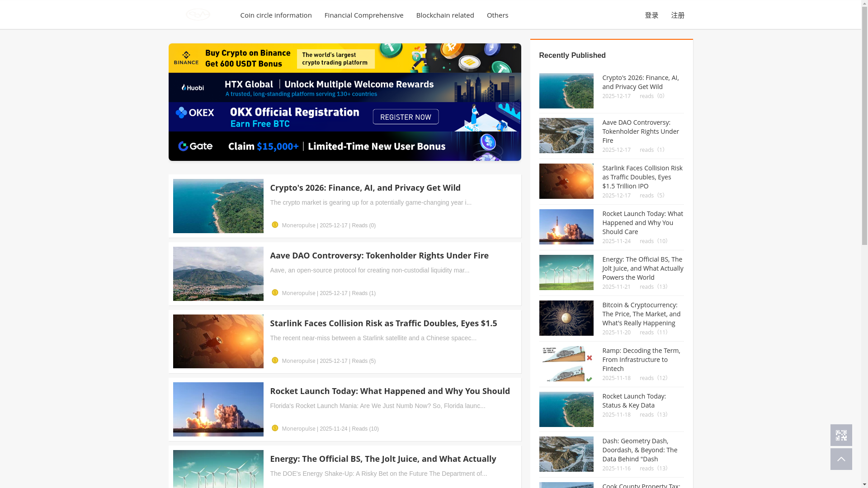Open article Crypto's 2026: Finance, AI, and Privacy

365,188
